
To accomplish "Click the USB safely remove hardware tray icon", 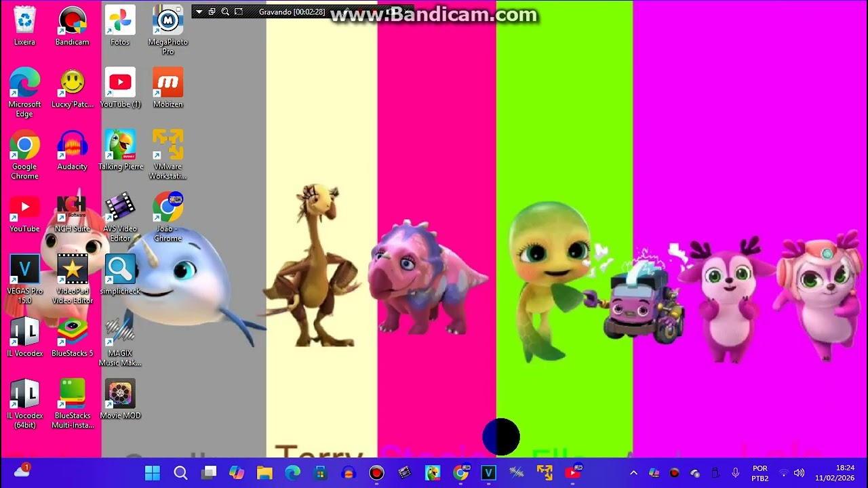I will tap(715, 473).
